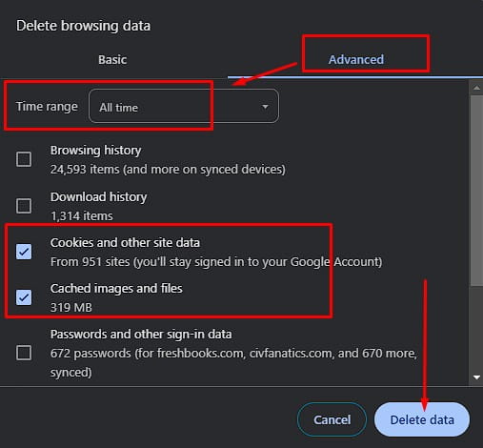This screenshot has width=483, height=448.
Task: Click the Cached images and files label
Action: (x=116, y=289)
